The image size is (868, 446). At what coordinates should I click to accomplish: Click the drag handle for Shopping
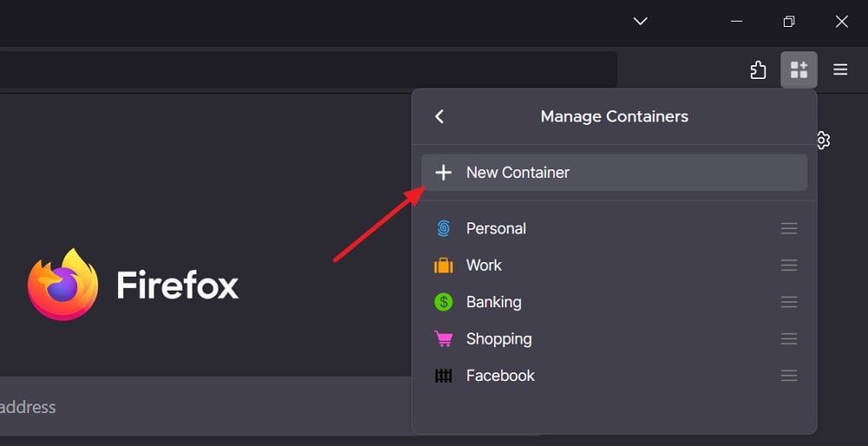pyautogui.click(x=789, y=338)
